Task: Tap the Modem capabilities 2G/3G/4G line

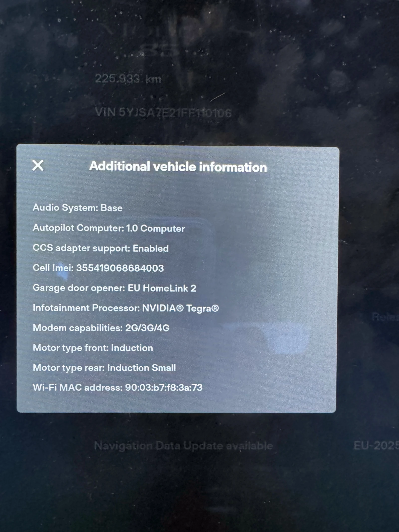Action: (x=101, y=328)
